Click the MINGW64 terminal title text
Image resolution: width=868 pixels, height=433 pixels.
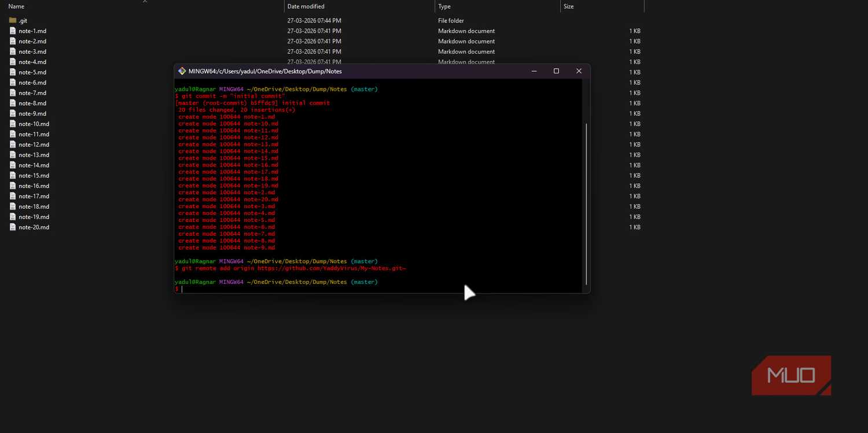pyautogui.click(x=265, y=71)
